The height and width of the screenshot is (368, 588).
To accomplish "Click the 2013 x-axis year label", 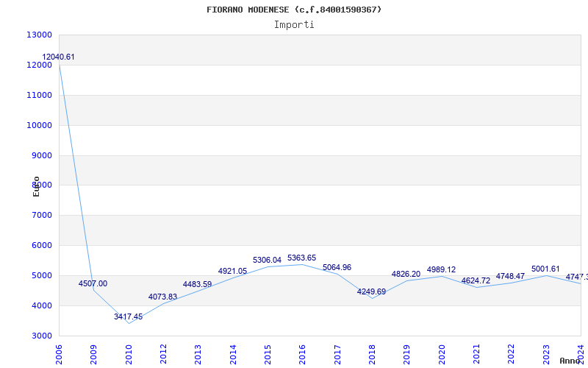I will 198,354.
